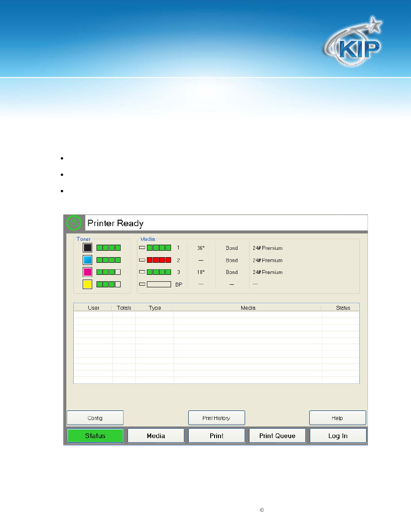Click the small roll icon for BP

(142, 284)
